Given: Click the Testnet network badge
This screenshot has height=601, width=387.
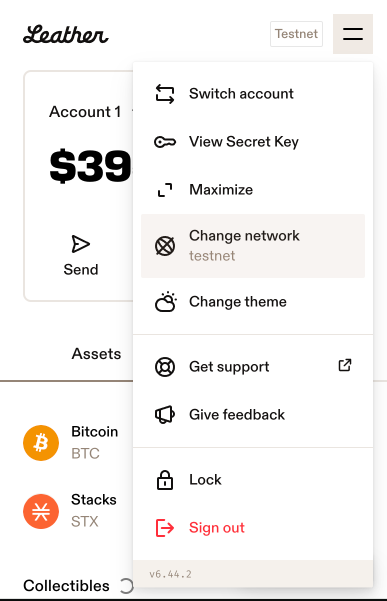Looking at the screenshot, I should point(296,34).
